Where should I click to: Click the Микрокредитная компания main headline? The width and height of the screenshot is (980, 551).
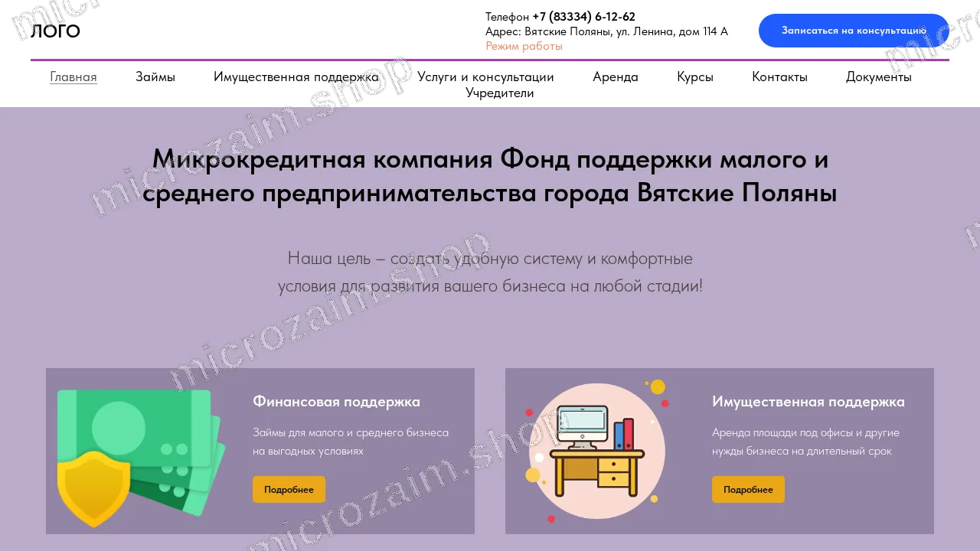[x=490, y=177]
